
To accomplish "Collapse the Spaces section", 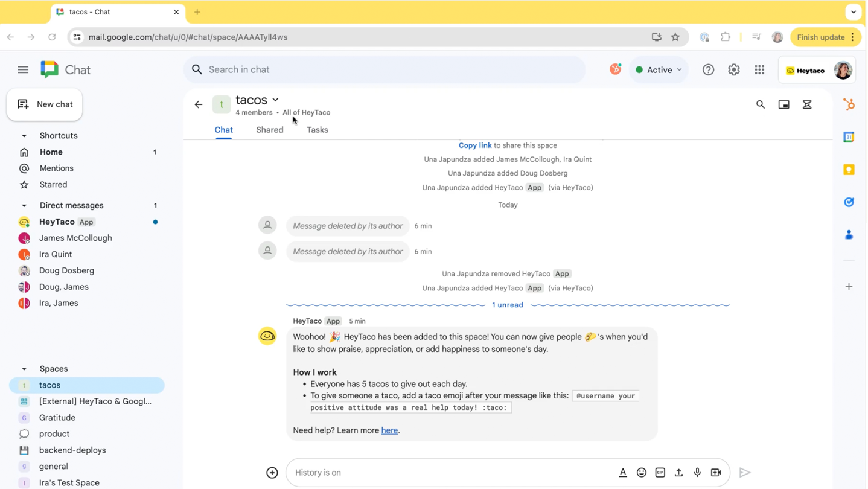I will coord(24,369).
